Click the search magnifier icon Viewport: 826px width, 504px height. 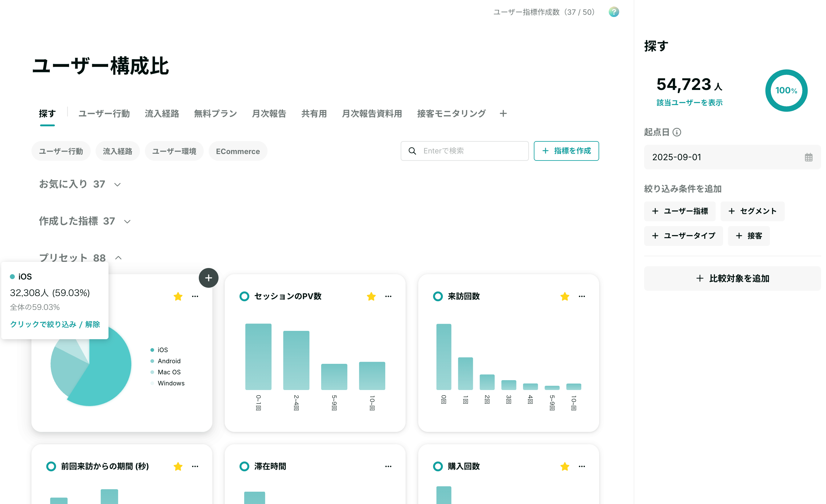[412, 151]
